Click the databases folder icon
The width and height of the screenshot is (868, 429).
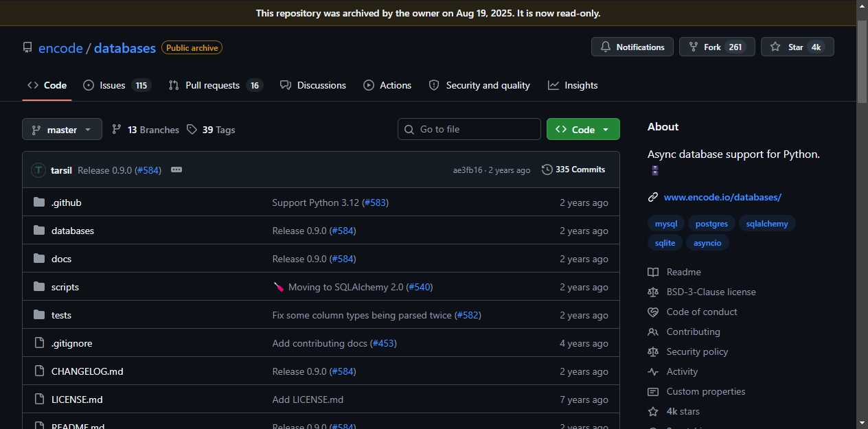click(x=39, y=231)
